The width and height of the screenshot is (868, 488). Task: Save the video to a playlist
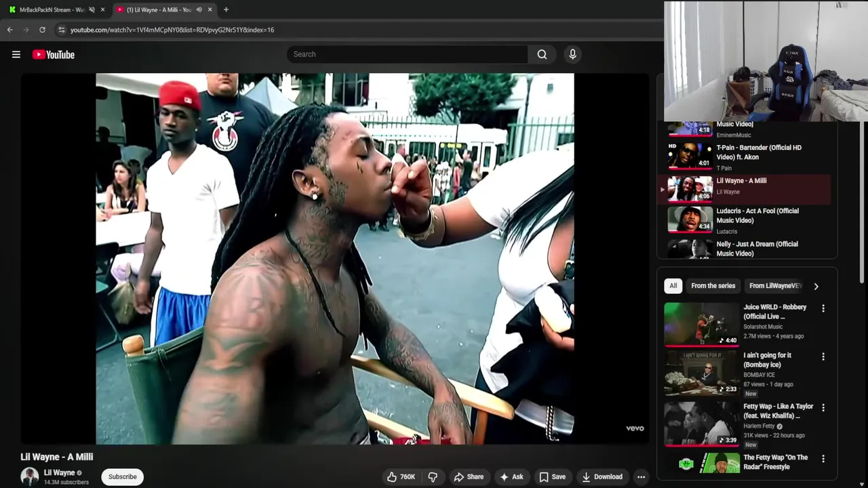point(552,476)
